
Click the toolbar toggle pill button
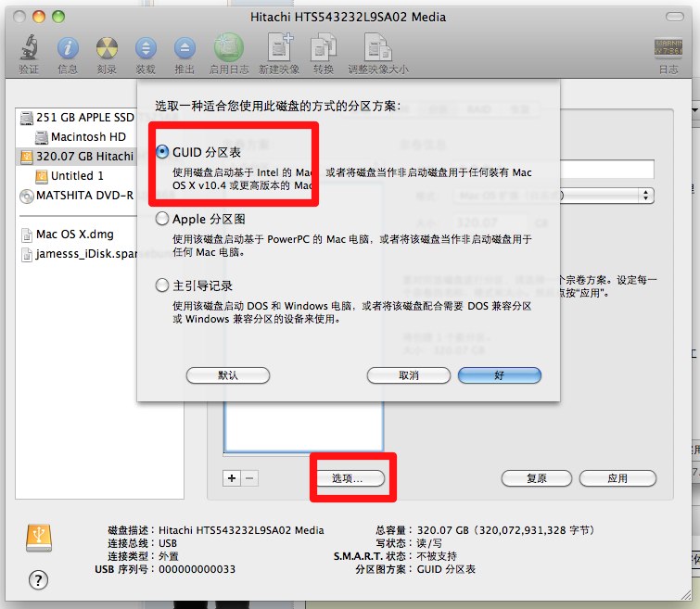coord(675,17)
